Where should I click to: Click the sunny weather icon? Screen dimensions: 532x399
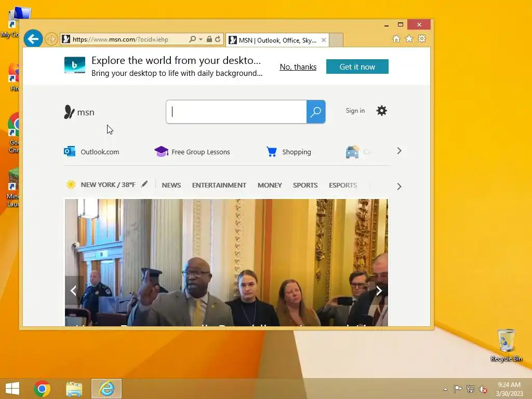(x=71, y=184)
